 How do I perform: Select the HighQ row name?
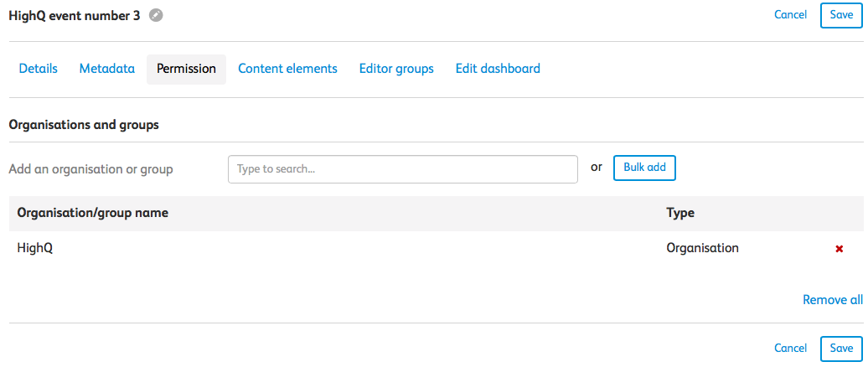pos(35,248)
